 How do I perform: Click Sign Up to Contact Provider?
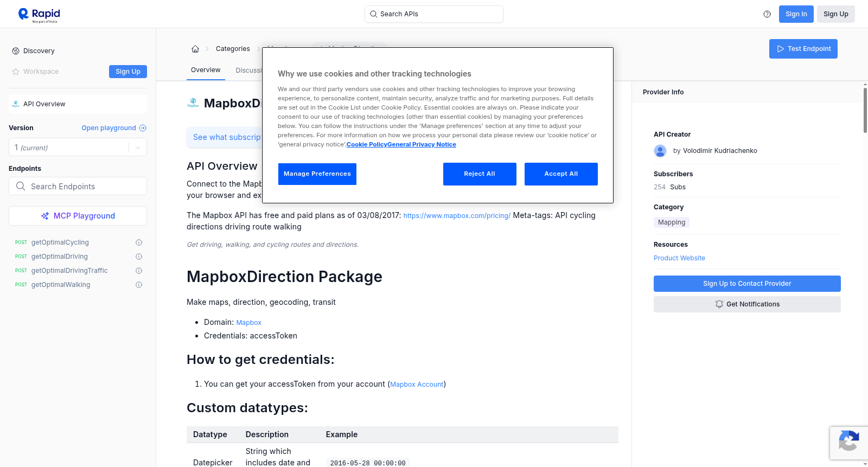click(747, 284)
